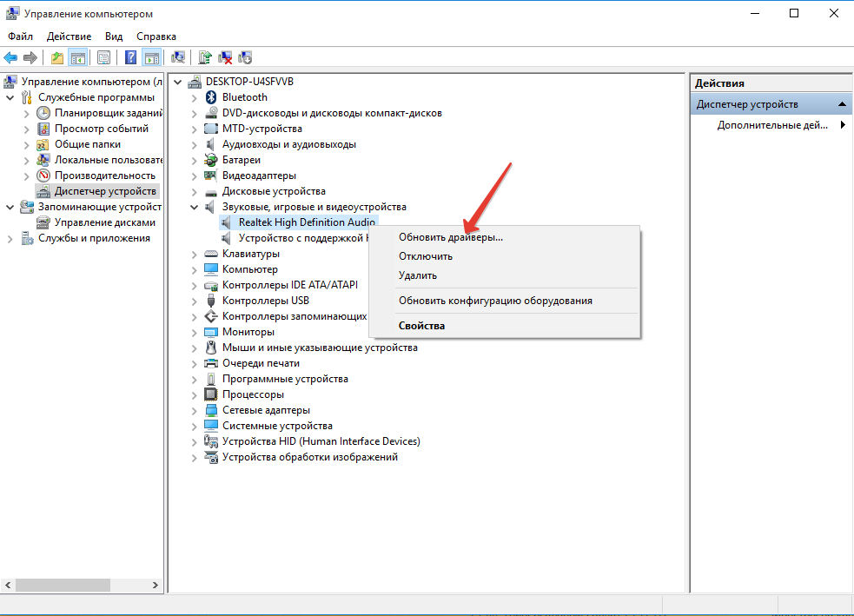
Task: Collapse the Служебные программы tree node
Action: [x=10, y=97]
